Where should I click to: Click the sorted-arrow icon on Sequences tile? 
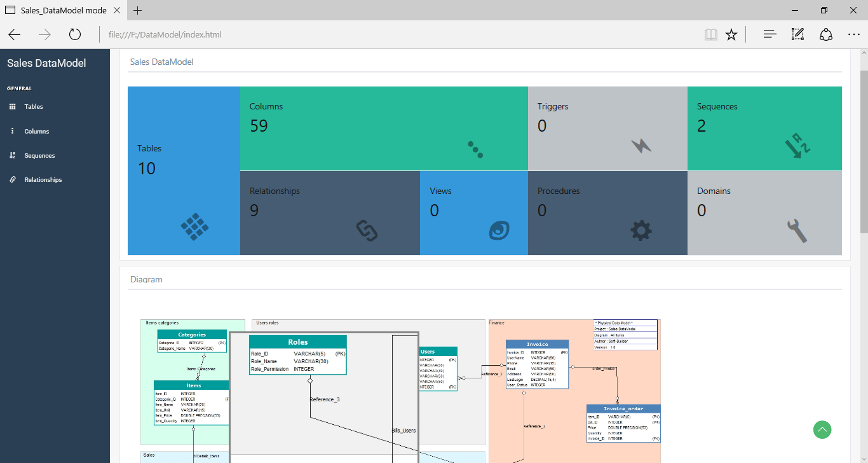coord(799,146)
